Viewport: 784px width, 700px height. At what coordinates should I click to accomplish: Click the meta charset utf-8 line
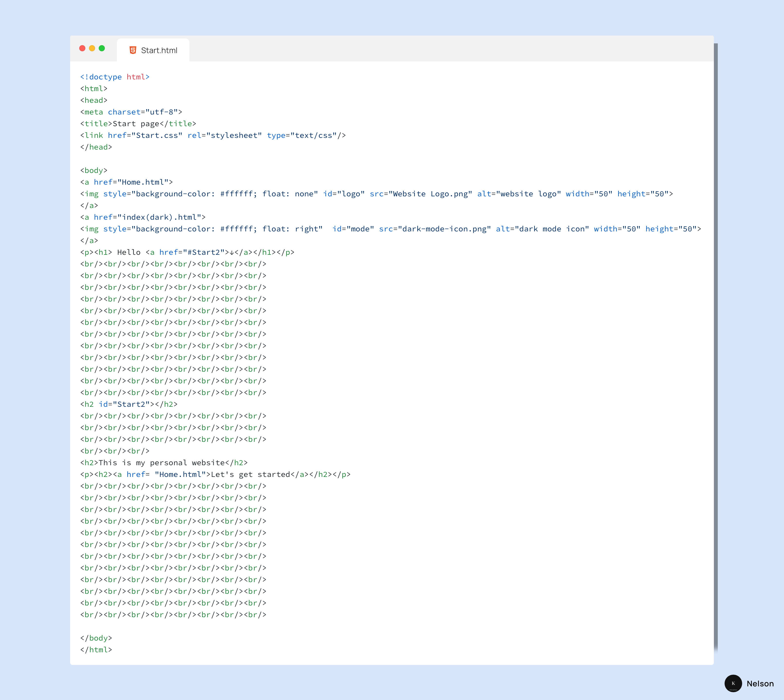click(131, 112)
